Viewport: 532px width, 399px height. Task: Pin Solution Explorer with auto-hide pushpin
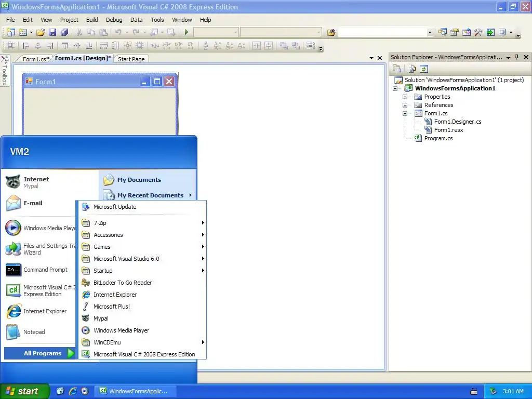coord(517,57)
